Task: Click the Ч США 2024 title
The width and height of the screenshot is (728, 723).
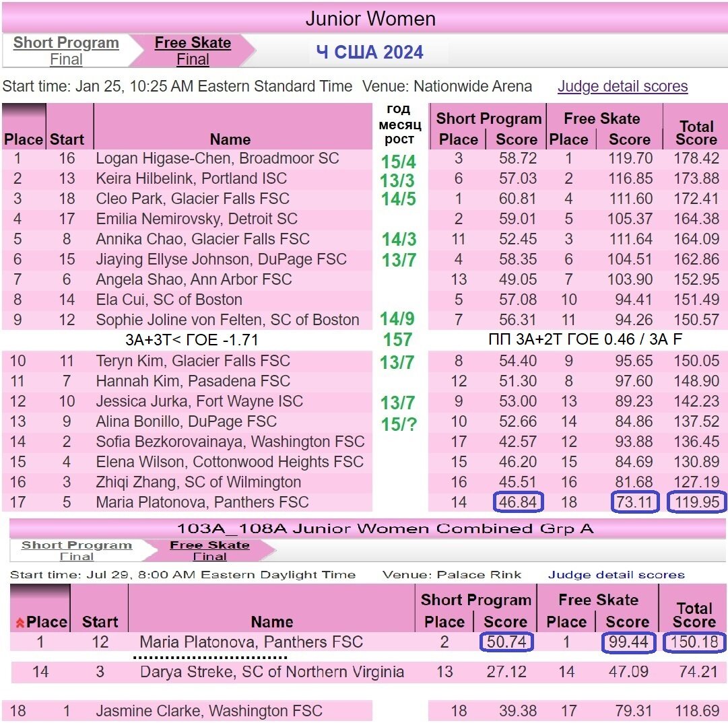Action: pyautogui.click(x=370, y=52)
